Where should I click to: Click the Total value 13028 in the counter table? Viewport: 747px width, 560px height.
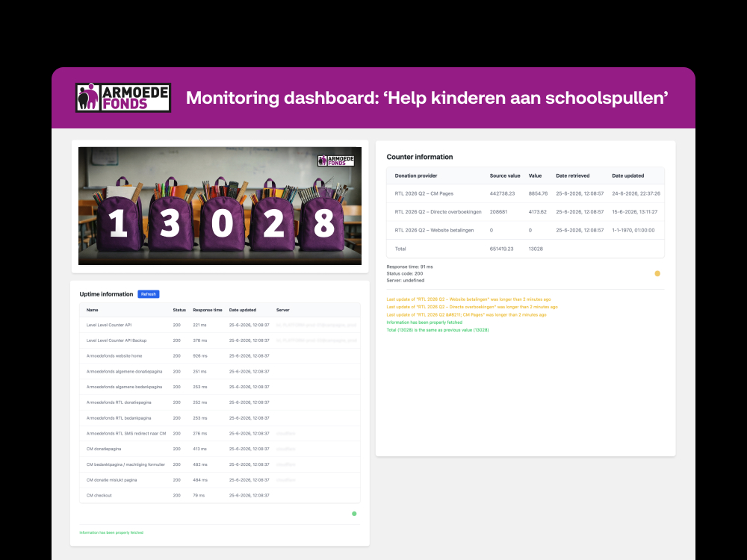pyautogui.click(x=536, y=249)
